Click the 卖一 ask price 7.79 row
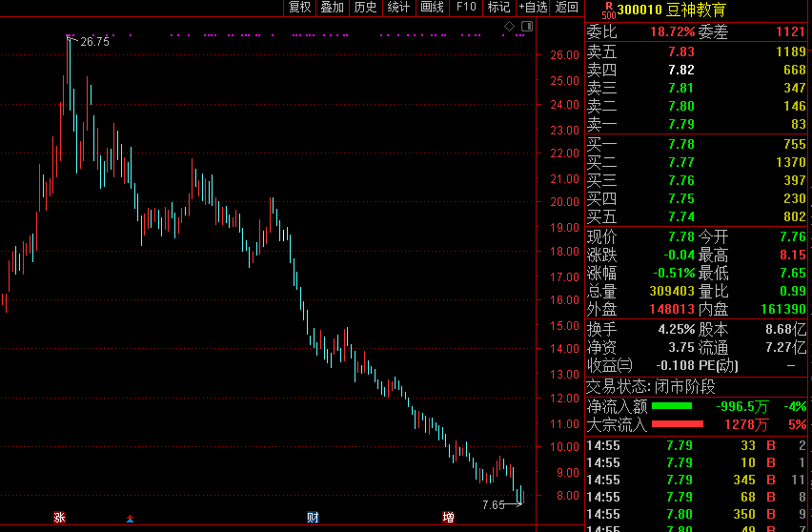 pos(696,125)
